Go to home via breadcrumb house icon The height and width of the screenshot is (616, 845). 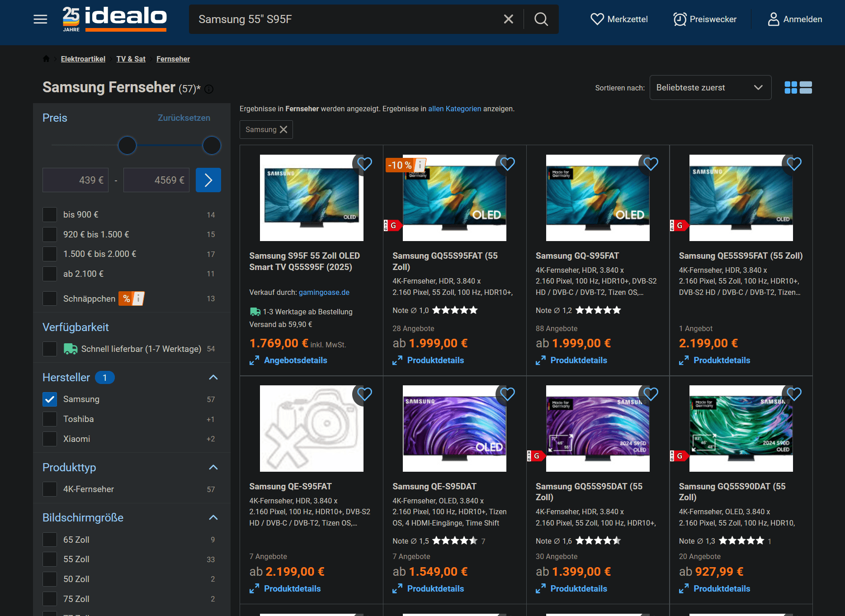(46, 59)
